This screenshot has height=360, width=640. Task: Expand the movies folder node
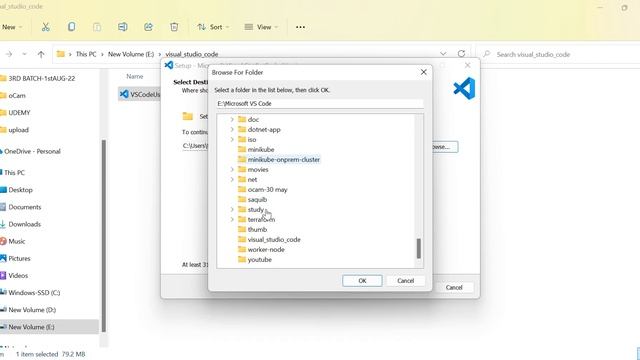232,169
